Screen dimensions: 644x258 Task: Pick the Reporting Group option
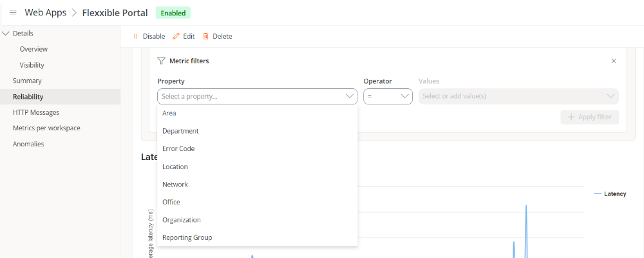(187, 237)
